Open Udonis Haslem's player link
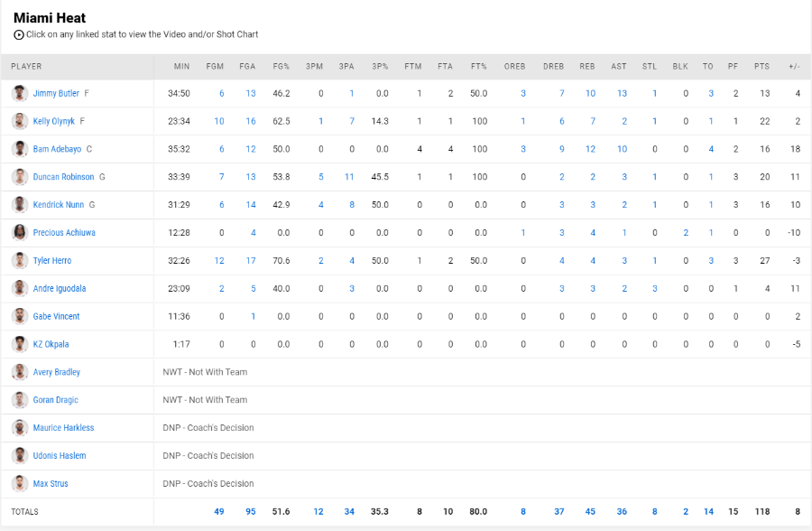The image size is (812, 531). [x=60, y=456]
